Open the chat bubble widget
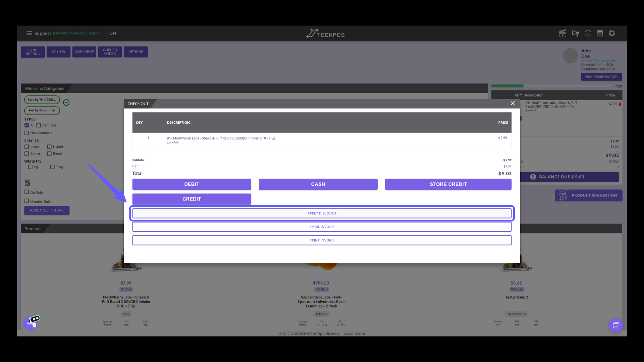644x362 pixels. point(616,325)
